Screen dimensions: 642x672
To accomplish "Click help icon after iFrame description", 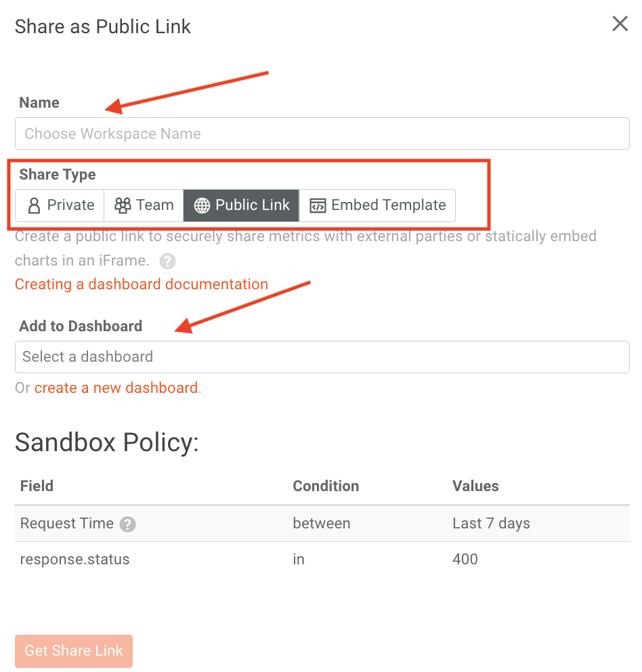I will 167,261.
